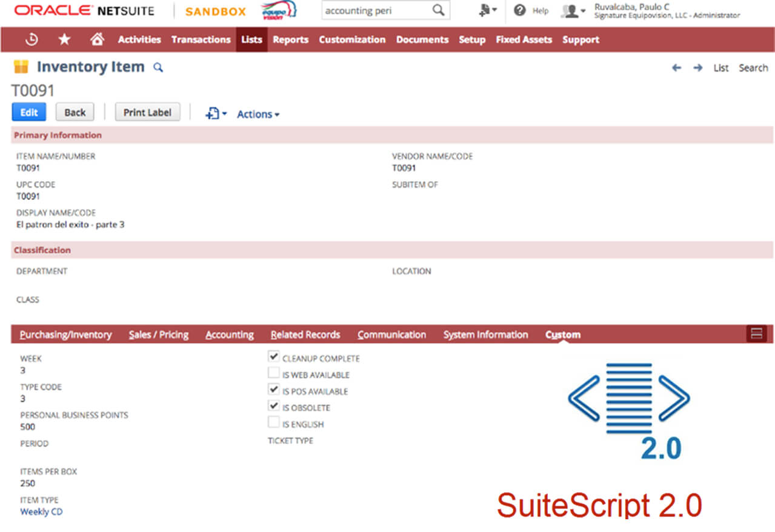Toggle the Is English checkbox

(274, 422)
